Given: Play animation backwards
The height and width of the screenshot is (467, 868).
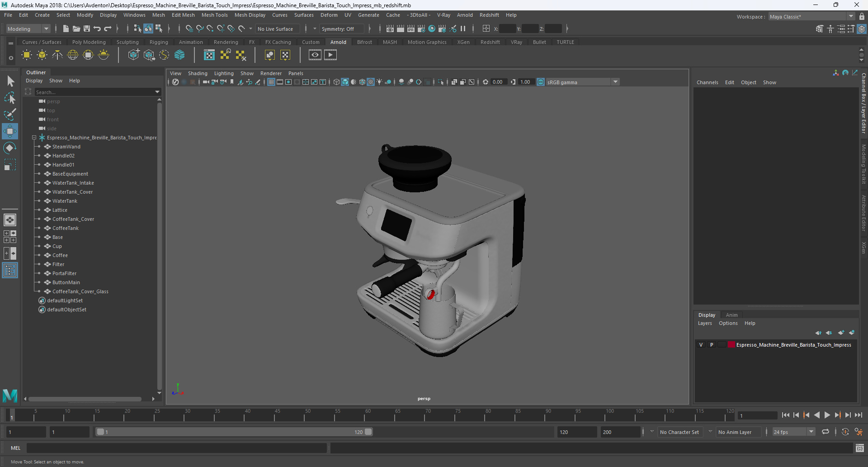Looking at the screenshot, I should pyautogui.click(x=817, y=415).
